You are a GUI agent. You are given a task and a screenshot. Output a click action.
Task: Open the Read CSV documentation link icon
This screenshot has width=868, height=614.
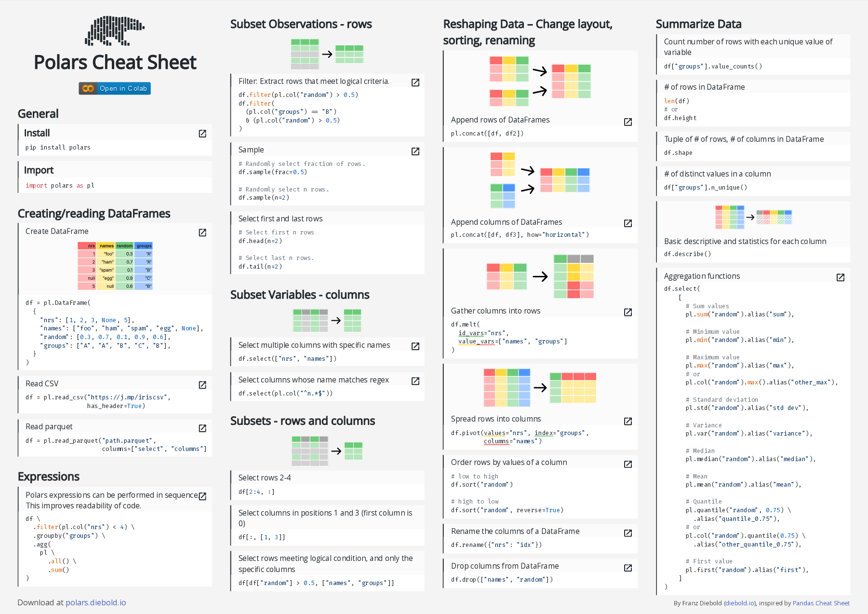coord(202,384)
